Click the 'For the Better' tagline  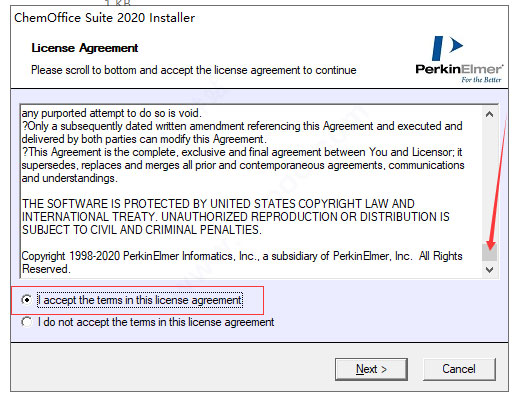[481, 80]
